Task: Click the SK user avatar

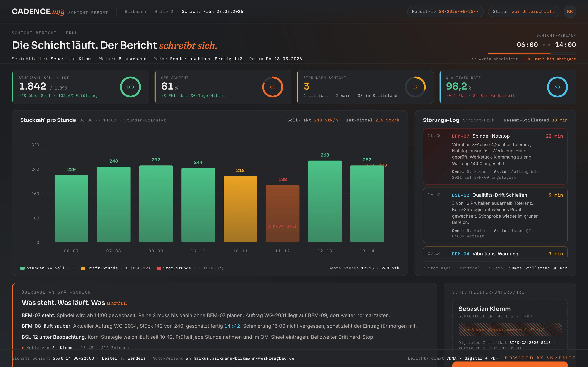Action: click(570, 12)
